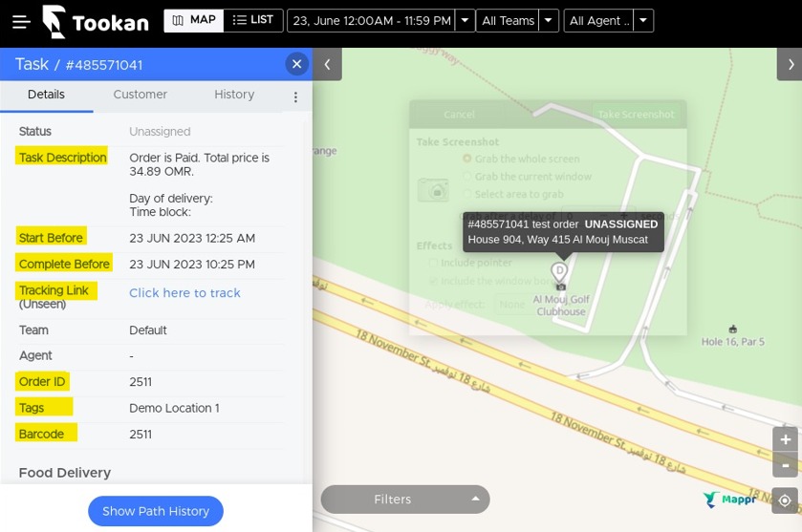802x532 pixels.
Task: Open the hamburger navigation menu
Action: pyautogui.click(x=21, y=21)
